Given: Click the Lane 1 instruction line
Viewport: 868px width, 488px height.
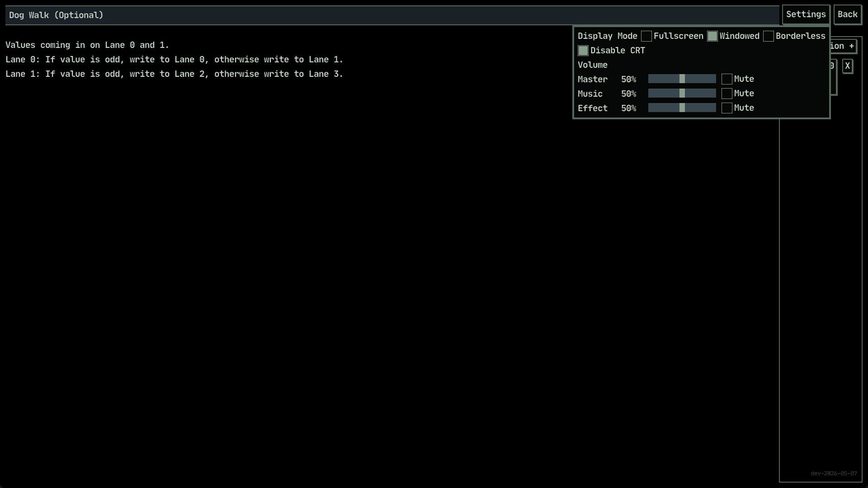Looking at the screenshot, I should tap(175, 74).
